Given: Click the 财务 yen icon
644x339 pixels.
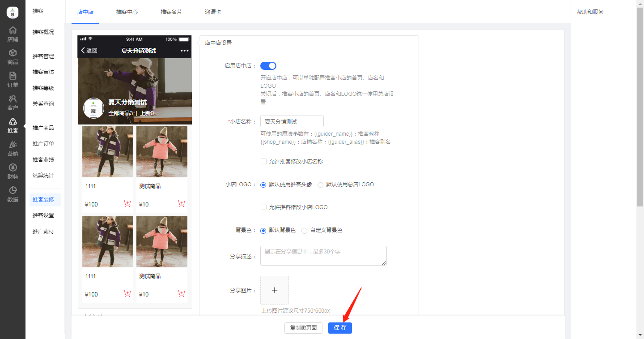Looking at the screenshot, I should point(13,167).
